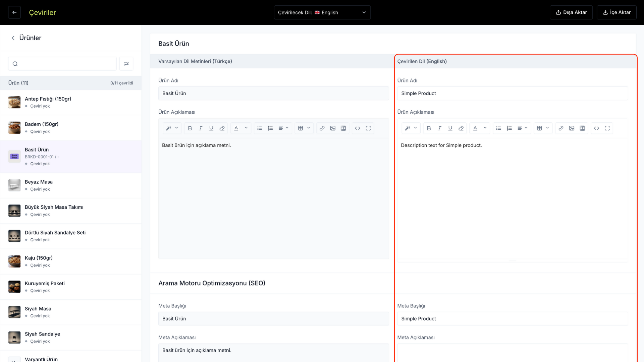Insert link in Turkish description editor

click(x=322, y=128)
